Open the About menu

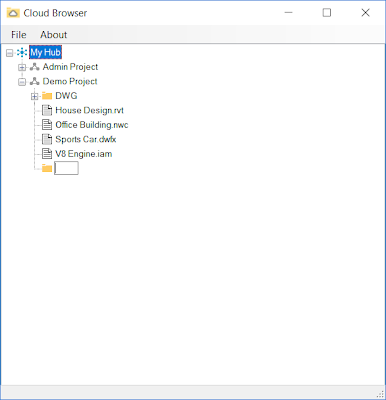click(53, 35)
